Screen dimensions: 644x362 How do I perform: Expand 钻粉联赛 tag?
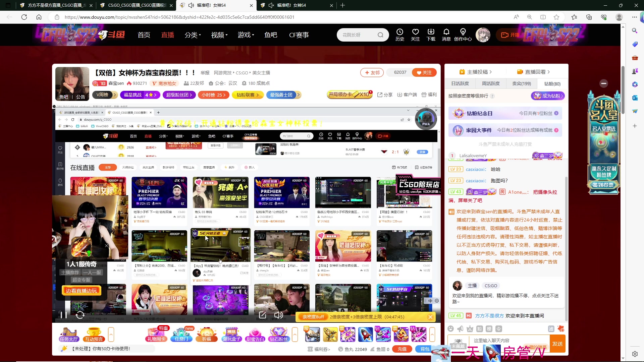(248, 95)
